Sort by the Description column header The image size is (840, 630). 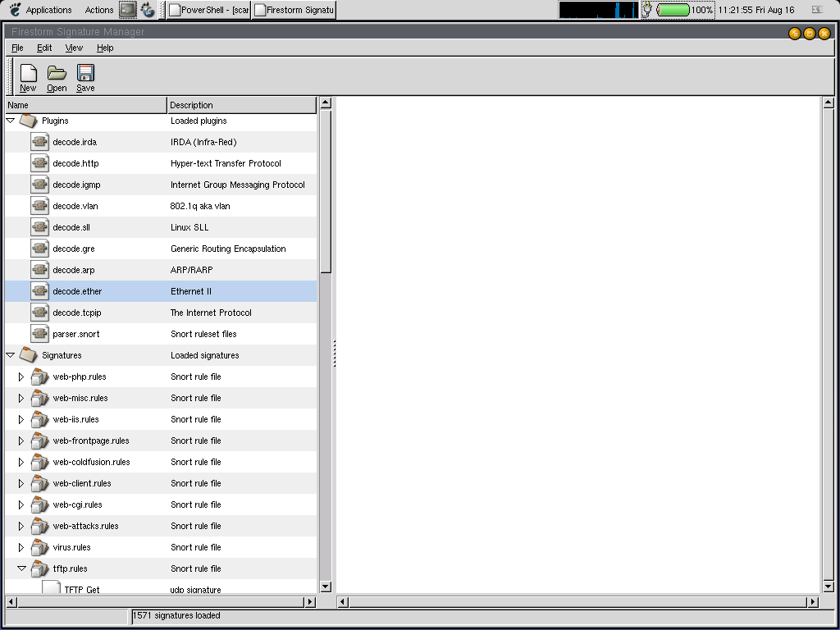[x=242, y=105]
